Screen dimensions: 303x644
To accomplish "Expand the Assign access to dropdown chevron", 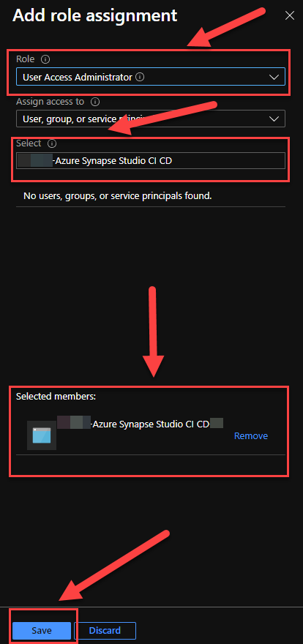I will tap(274, 119).
